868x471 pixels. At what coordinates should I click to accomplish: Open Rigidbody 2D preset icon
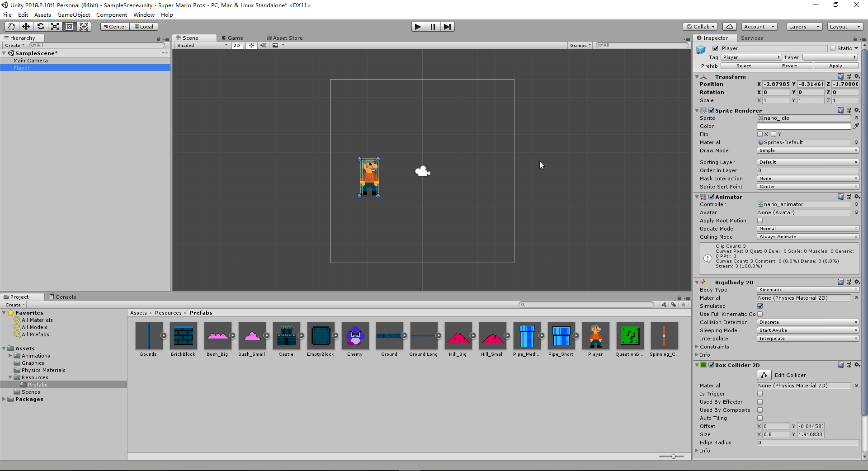(x=849, y=282)
